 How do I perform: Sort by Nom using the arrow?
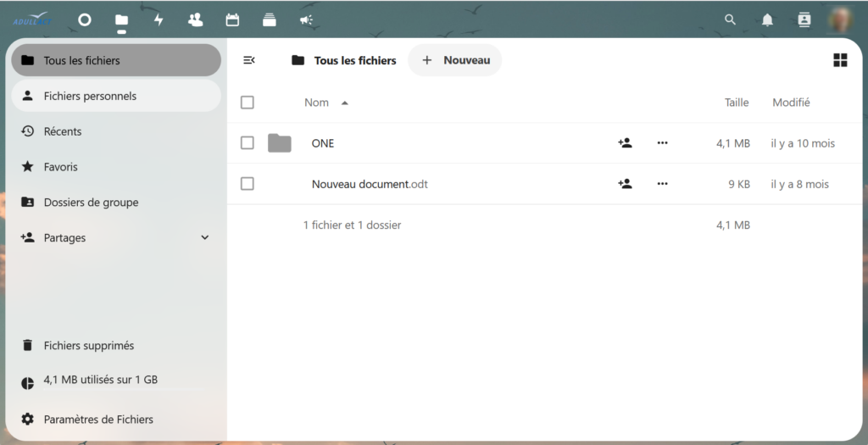click(x=344, y=103)
